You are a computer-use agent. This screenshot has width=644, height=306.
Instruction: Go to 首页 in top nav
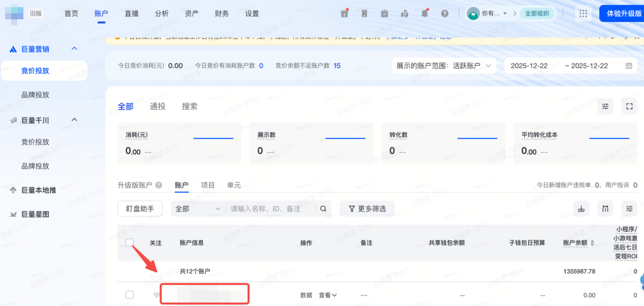pyautogui.click(x=71, y=14)
